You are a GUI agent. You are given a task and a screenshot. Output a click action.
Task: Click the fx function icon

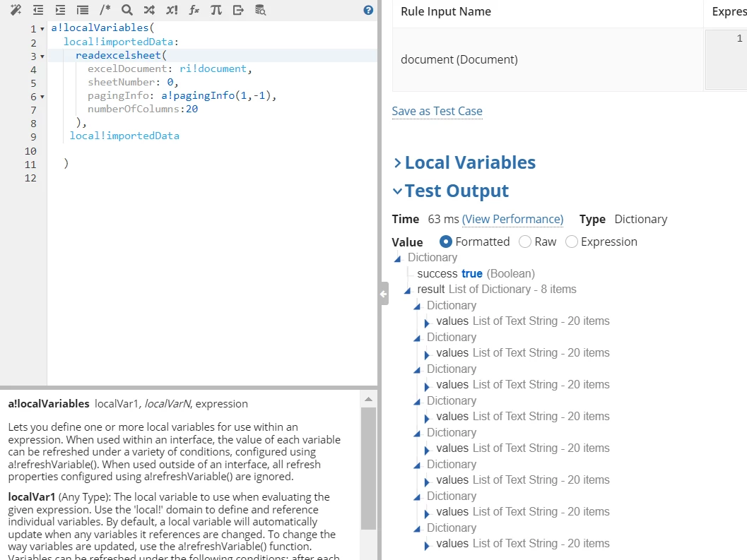[194, 10]
